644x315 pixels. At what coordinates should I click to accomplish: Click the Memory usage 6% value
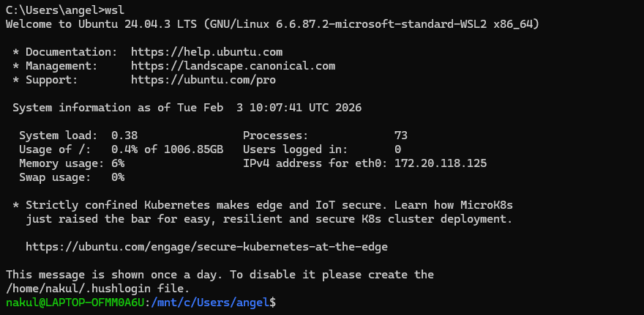point(118,163)
